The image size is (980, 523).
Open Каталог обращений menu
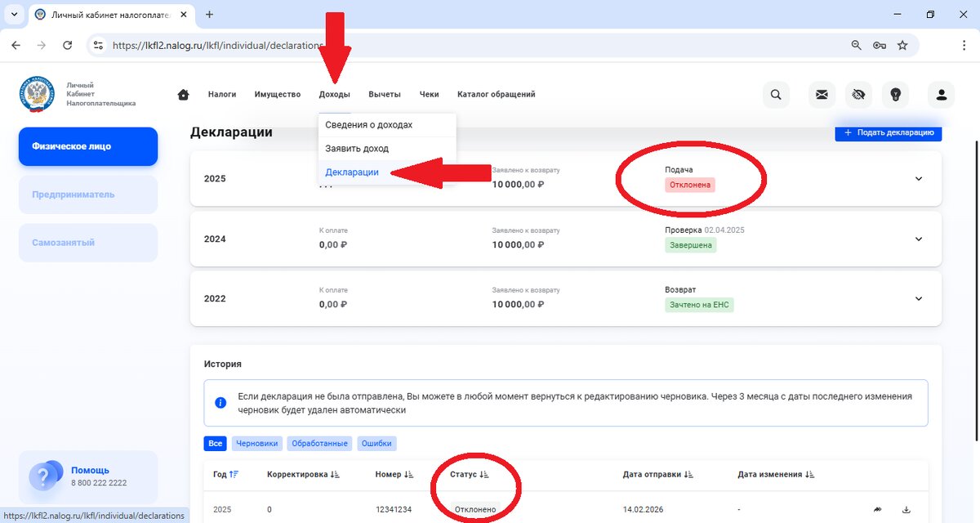(x=497, y=95)
